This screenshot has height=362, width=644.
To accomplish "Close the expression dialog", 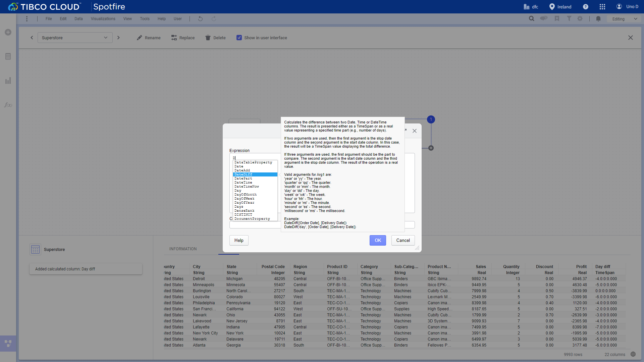I will tap(415, 131).
